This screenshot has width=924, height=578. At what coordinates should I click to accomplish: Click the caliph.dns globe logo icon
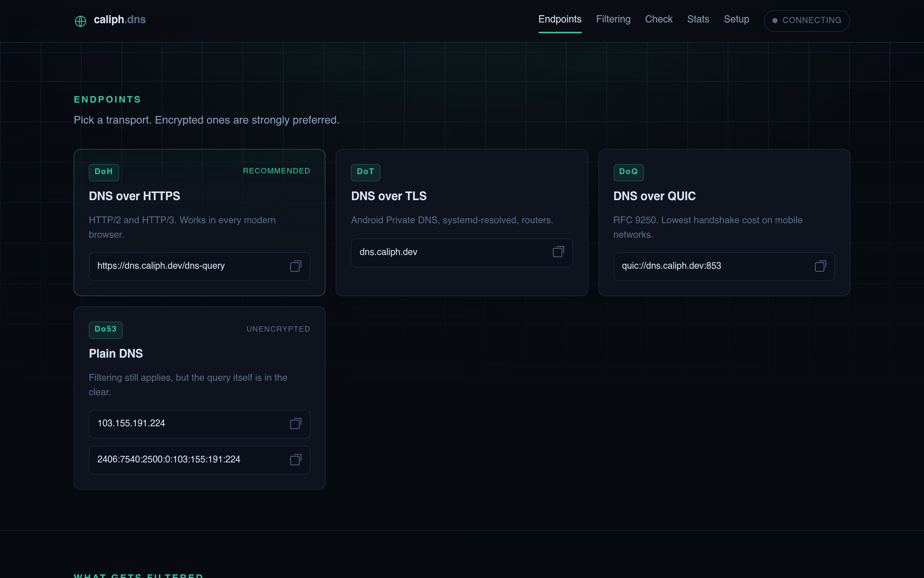click(80, 21)
